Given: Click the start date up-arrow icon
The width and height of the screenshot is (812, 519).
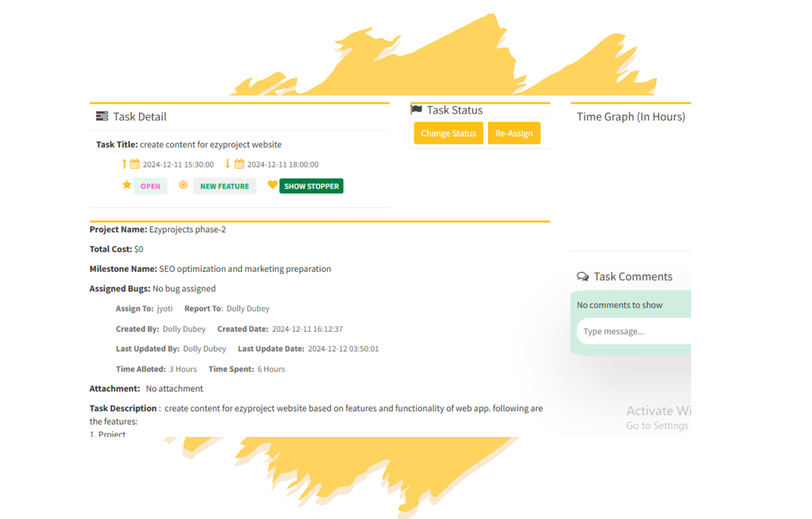Looking at the screenshot, I should click(124, 164).
